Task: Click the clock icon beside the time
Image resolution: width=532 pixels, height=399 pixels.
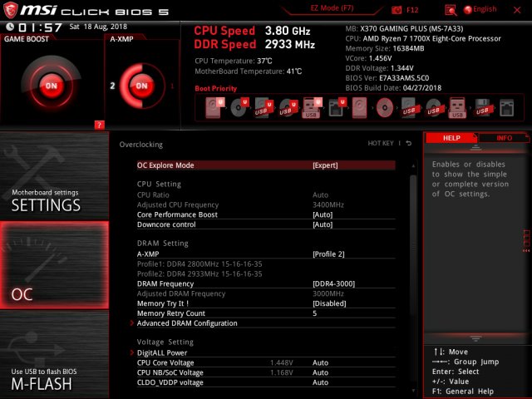Action: tap(10, 27)
